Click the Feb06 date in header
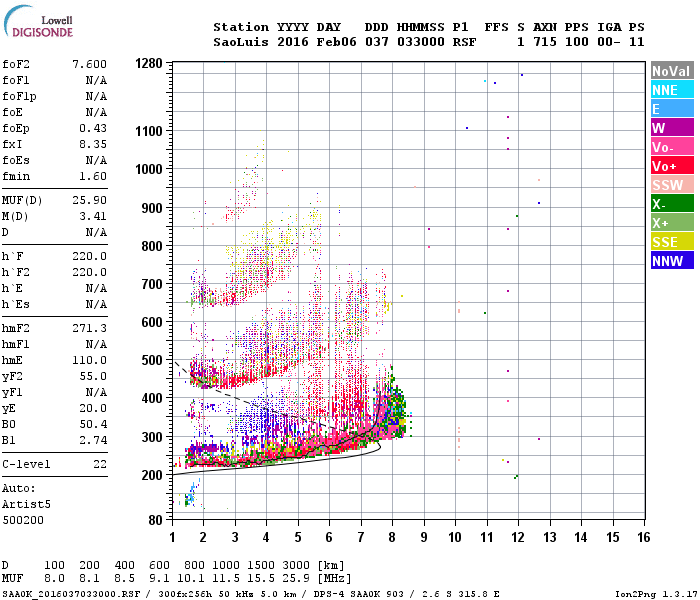 (337, 42)
